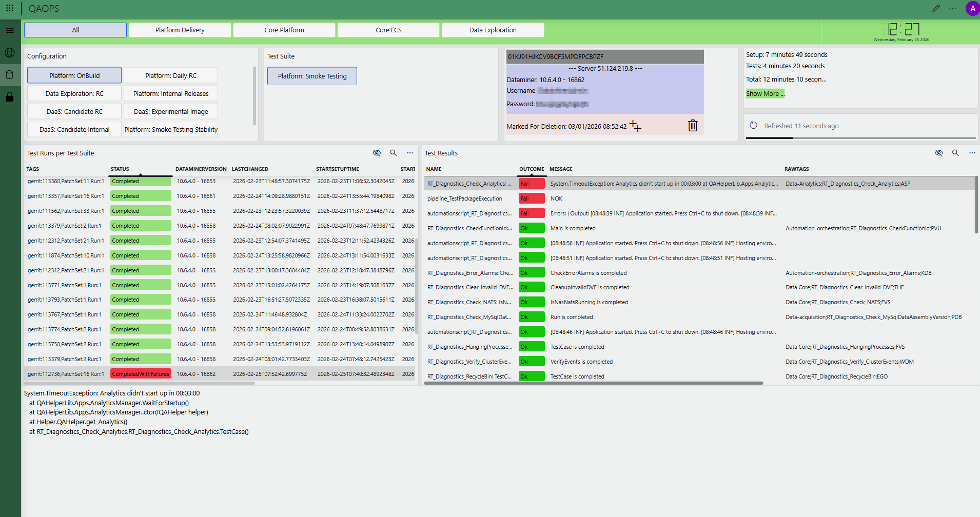The image size is (980, 517).
Task: Toggle column visibility eye in Test Results panel
Action: pyautogui.click(x=938, y=152)
